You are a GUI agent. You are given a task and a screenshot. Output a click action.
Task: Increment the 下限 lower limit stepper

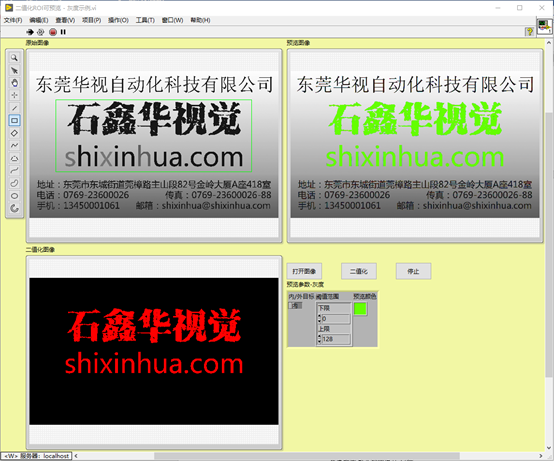[x=319, y=317]
